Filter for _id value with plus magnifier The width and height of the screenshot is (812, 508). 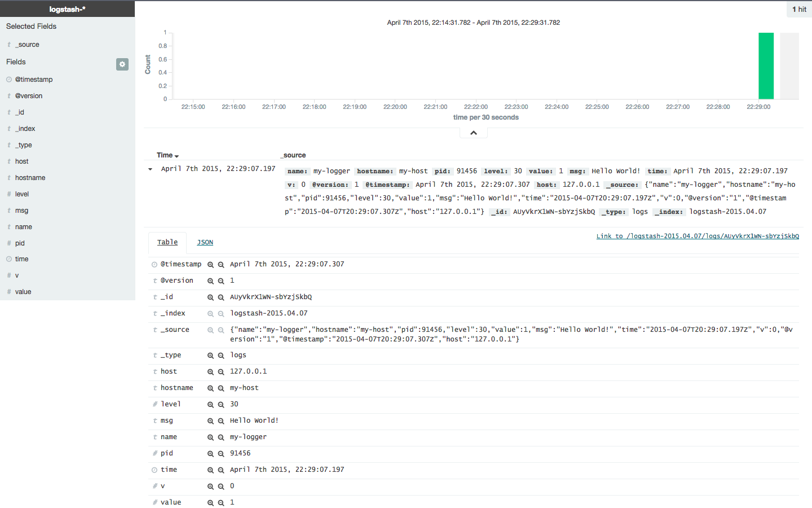click(x=210, y=297)
